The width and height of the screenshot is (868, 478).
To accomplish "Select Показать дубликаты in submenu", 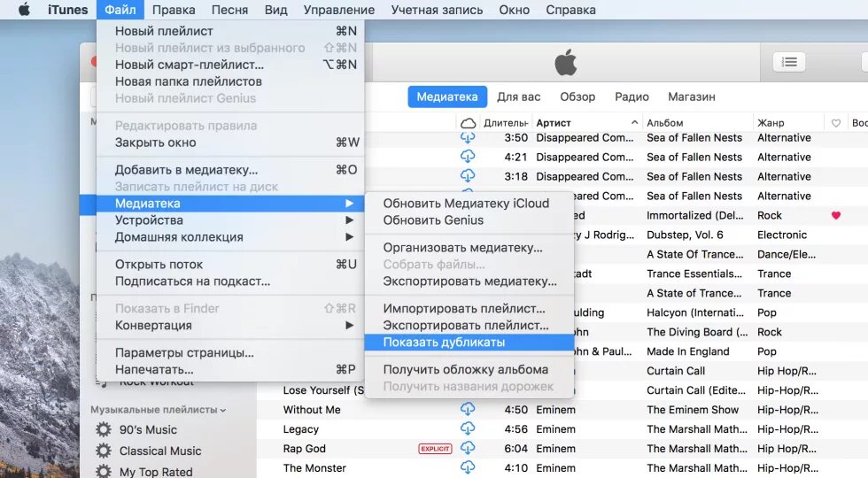I will pyautogui.click(x=469, y=342).
